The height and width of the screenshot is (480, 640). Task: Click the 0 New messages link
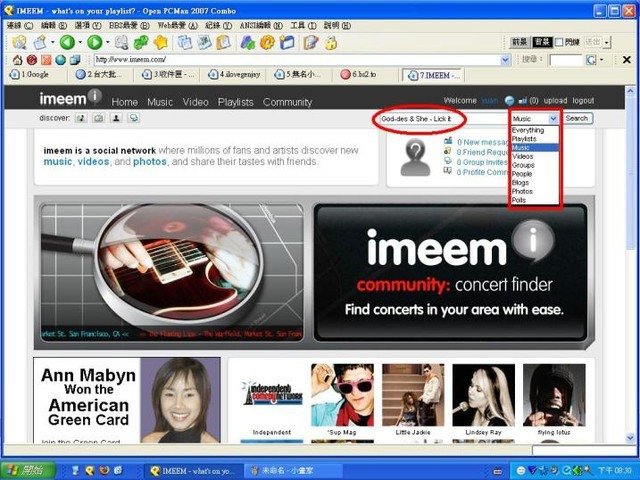(484, 142)
